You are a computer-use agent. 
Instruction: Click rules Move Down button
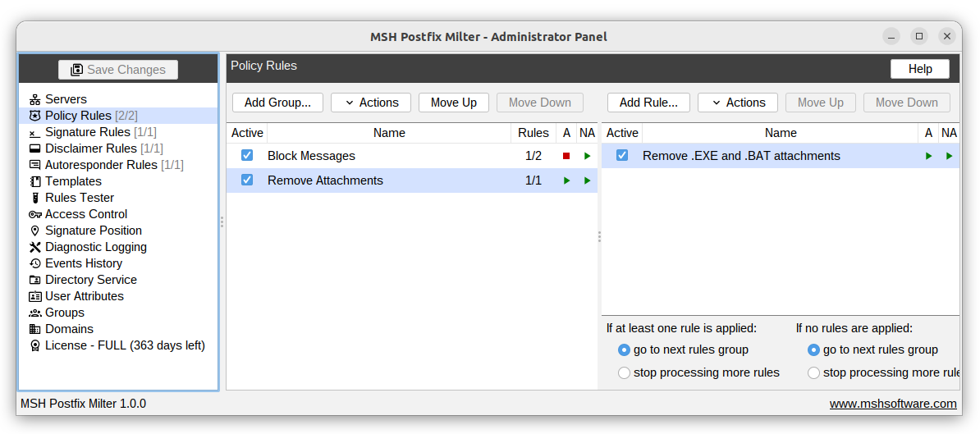(907, 103)
